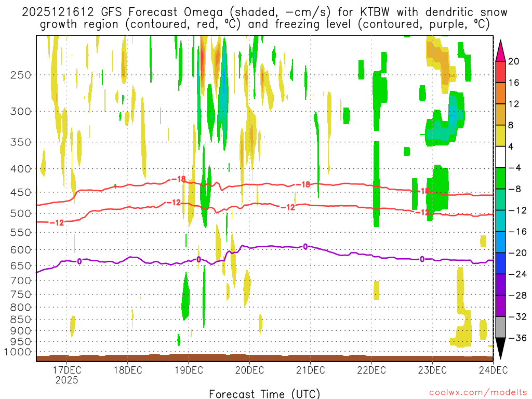Click the Forecast Time (UTC) axis title
This screenshot has height=399, width=532.
pyautogui.click(x=264, y=394)
